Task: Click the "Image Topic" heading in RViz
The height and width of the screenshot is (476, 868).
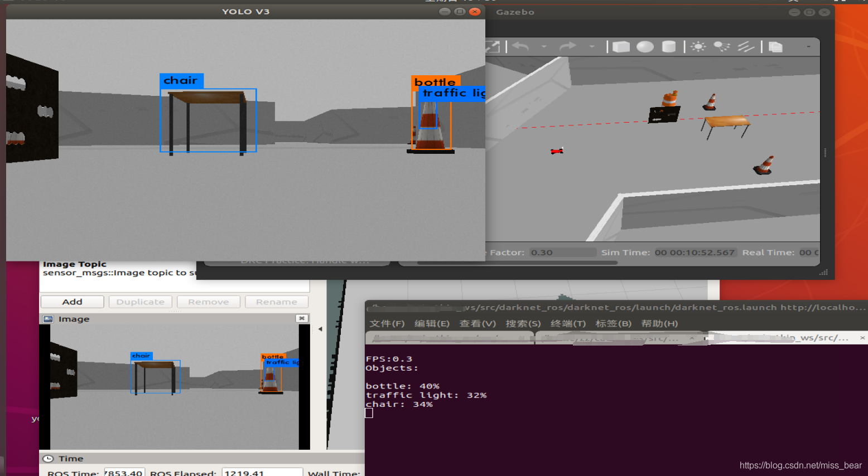Action: (74, 264)
